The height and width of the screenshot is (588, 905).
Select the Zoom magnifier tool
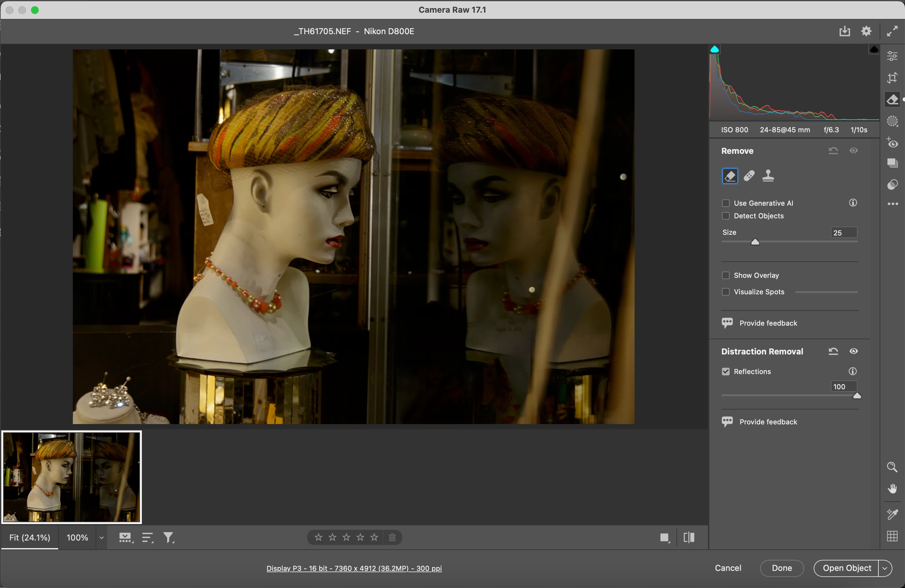coord(892,467)
